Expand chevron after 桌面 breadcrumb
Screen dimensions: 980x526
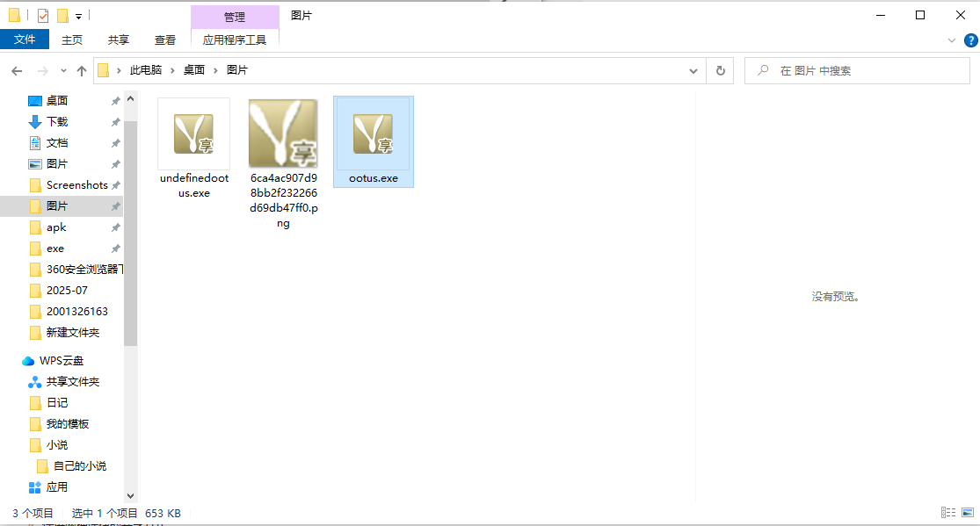(x=215, y=70)
